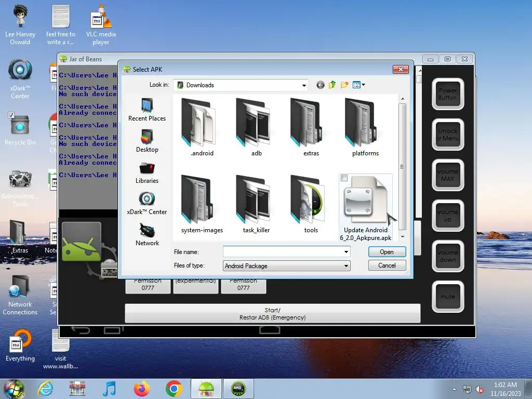Click Power Button in Jar of Beans
Viewport: 532px width, 399px height.
(447, 94)
